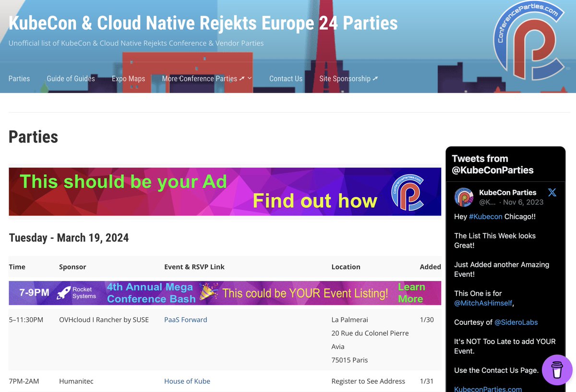
Task: Click the KubeCon Parties account name in tweet
Action: coord(508,192)
